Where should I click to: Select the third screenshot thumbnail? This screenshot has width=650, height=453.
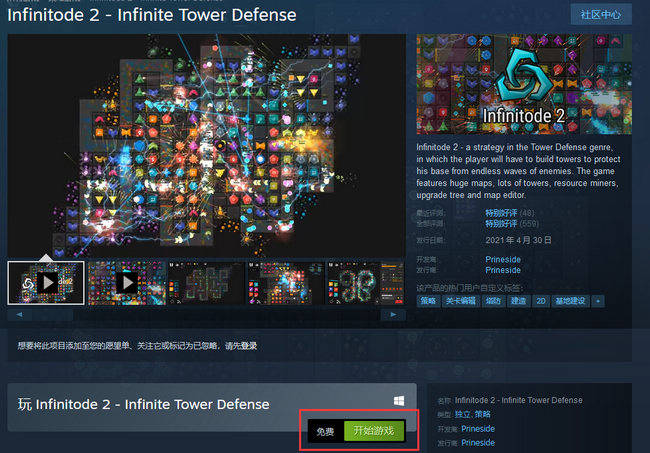point(206,283)
